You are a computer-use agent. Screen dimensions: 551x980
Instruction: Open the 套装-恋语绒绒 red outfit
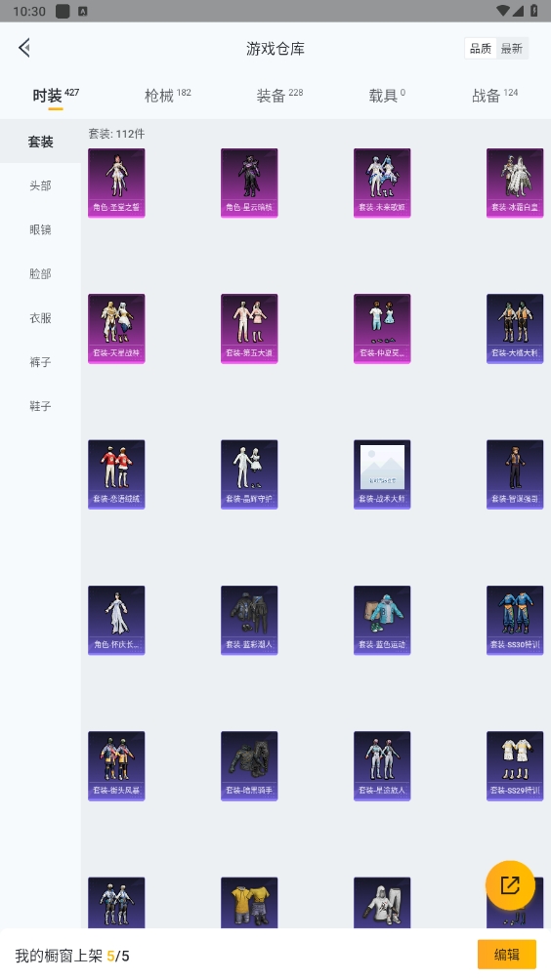116,474
